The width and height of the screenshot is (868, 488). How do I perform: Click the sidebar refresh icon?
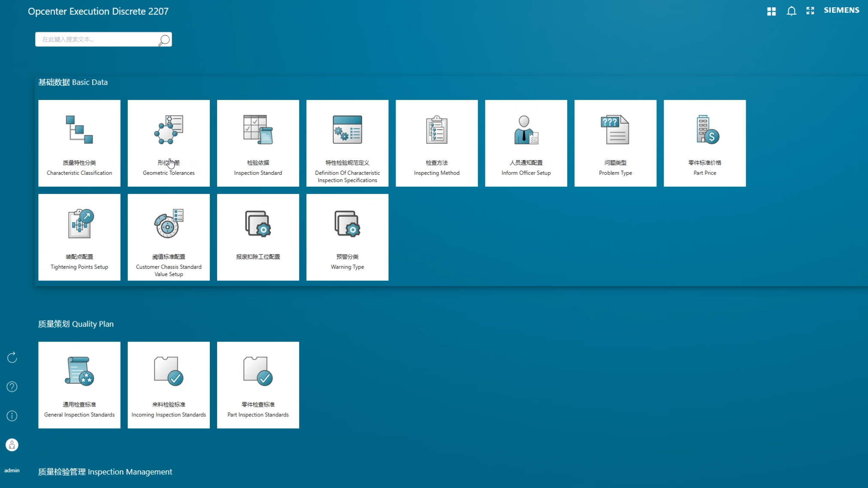(12, 357)
